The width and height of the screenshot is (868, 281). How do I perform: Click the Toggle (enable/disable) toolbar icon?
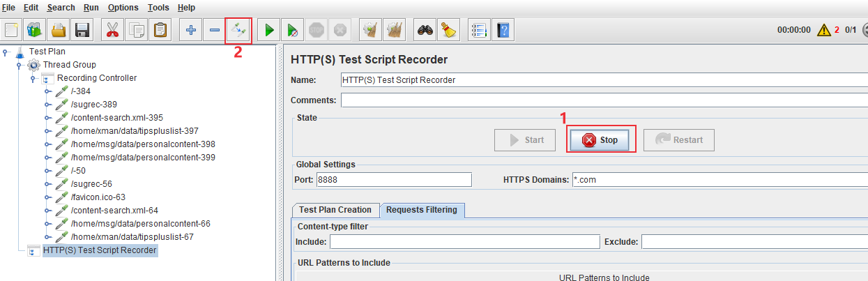coord(238,30)
